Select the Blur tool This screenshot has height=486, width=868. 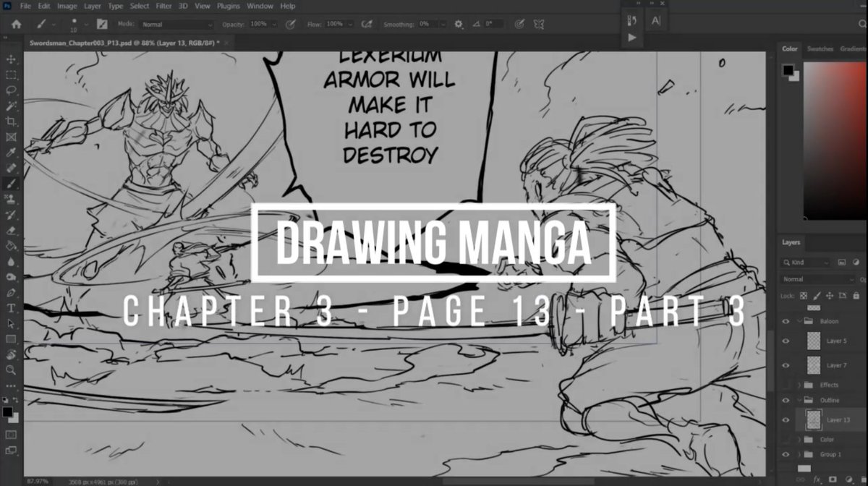tap(11, 262)
